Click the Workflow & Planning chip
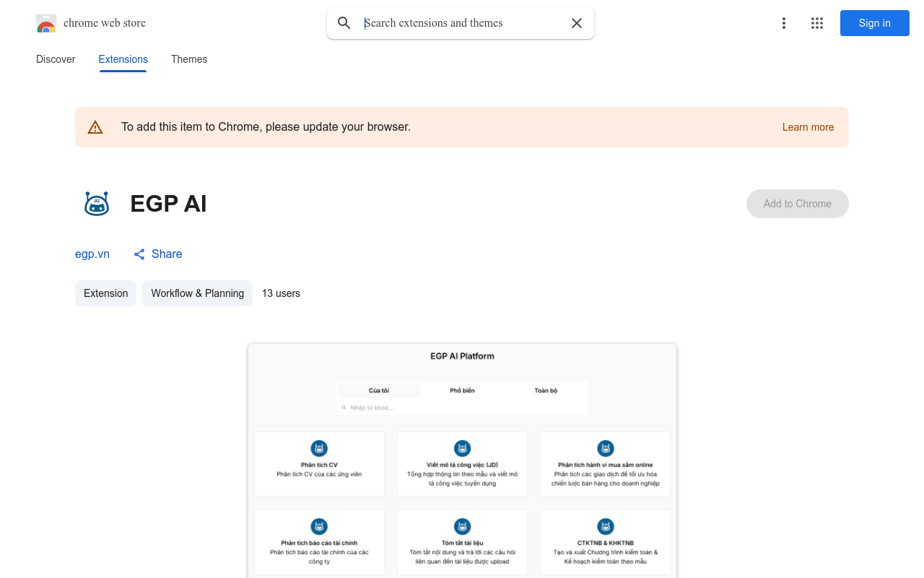The height and width of the screenshot is (578, 924). [x=198, y=293]
